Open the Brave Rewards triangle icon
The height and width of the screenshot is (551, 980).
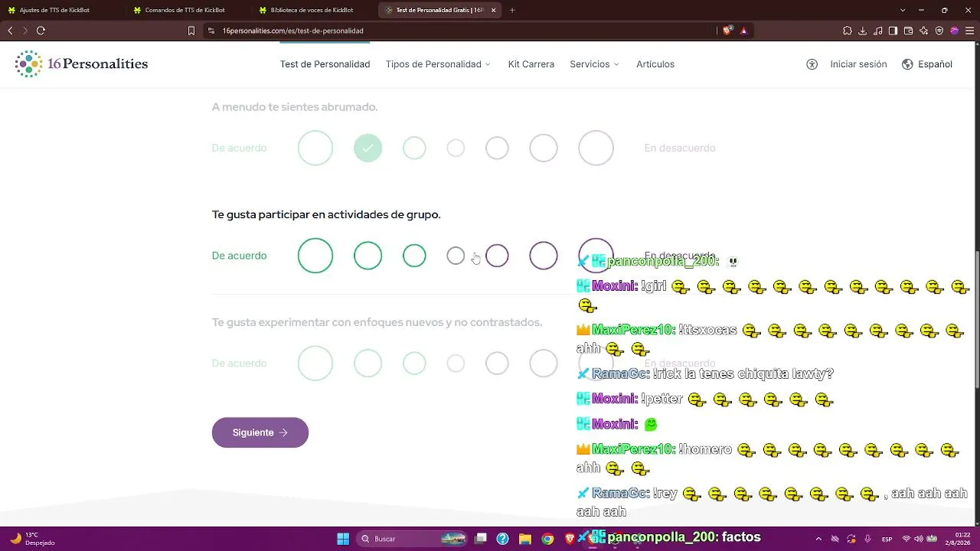click(743, 31)
